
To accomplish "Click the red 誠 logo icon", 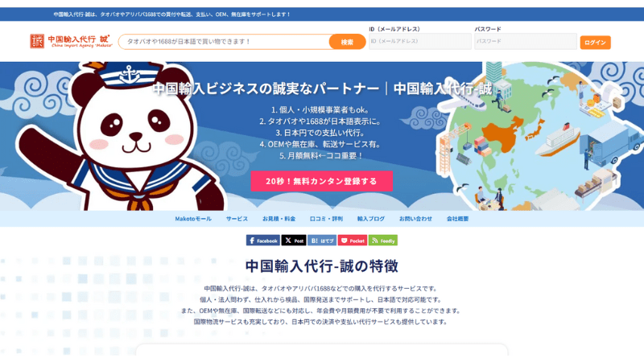I will coord(37,42).
